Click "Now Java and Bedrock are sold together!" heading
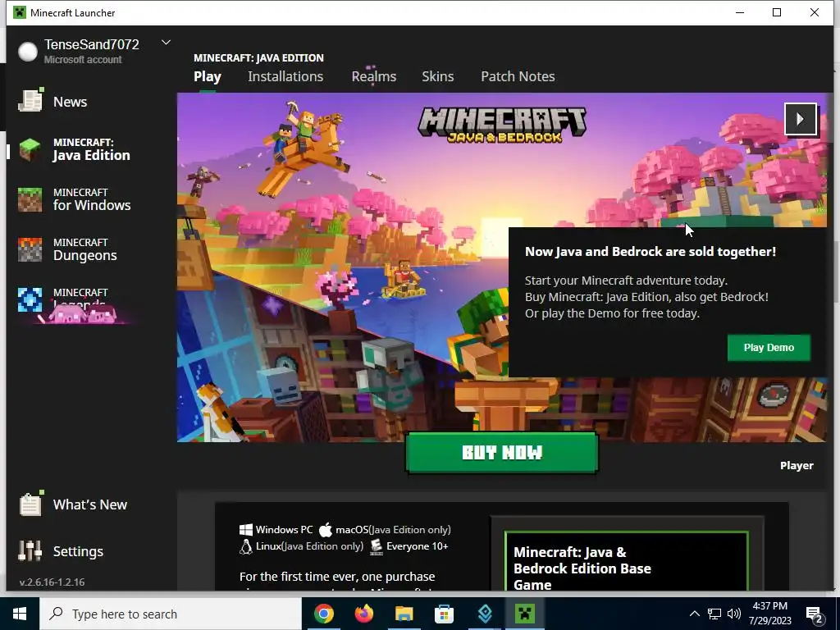The width and height of the screenshot is (840, 630). tap(651, 251)
